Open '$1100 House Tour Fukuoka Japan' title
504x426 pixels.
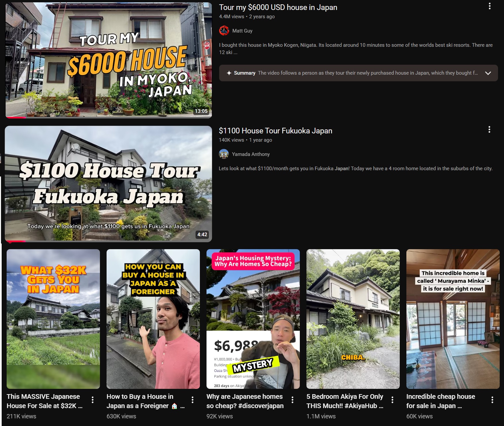coord(276,131)
